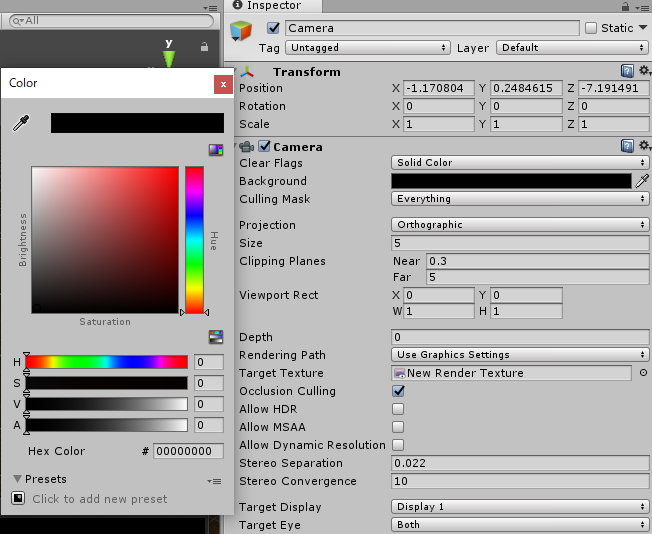The height and width of the screenshot is (534, 652).
Task: Pick a color with the Color window eyedropper
Action: click(x=21, y=123)
